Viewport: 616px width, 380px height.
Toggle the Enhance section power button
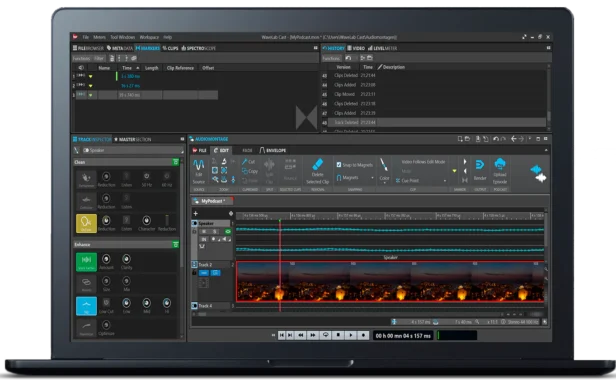click(x=176, y=244)
